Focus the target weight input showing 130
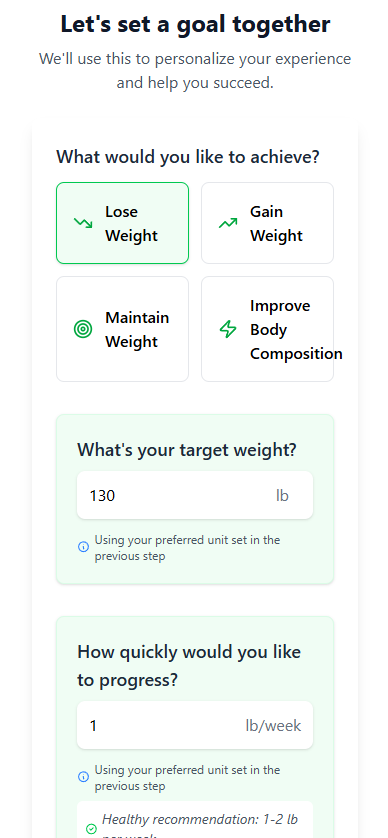Image resolution: width=388 pixels, height=838 pixels. [195, 495]
